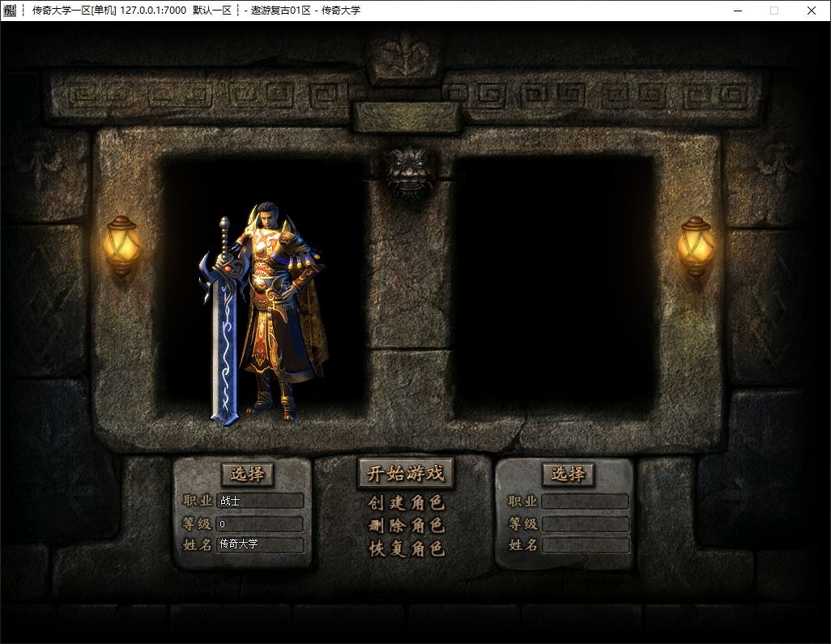The width and height of the screenshot is (831, 644).
Task: Click the app icon in the title bar
Action: (x=10, y=10)
